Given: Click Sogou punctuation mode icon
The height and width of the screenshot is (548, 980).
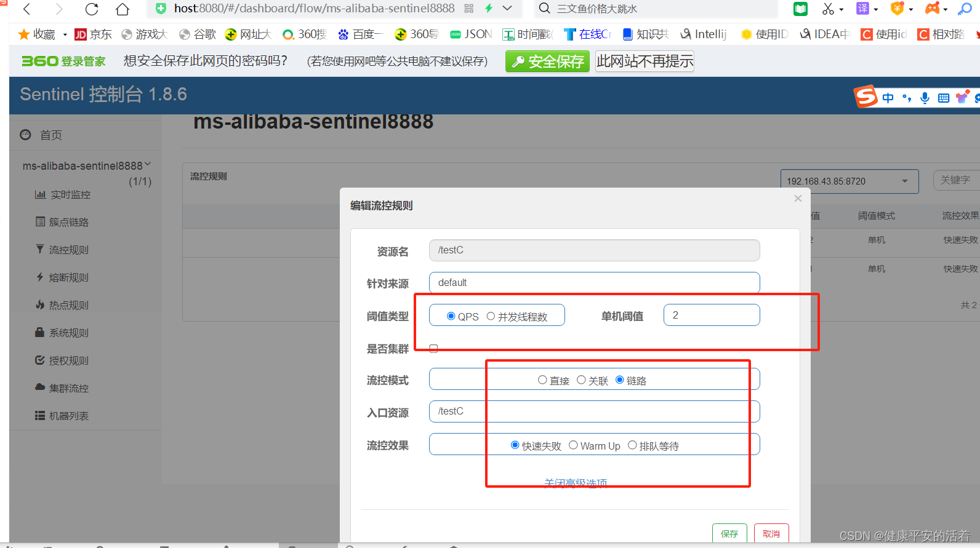Looking at the screenshot, I should tap(906, 98).
